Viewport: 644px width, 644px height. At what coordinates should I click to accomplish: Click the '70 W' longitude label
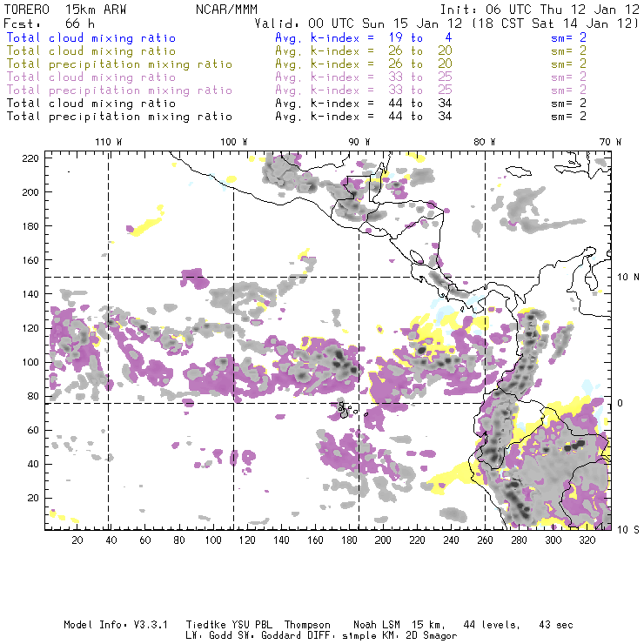610,142
